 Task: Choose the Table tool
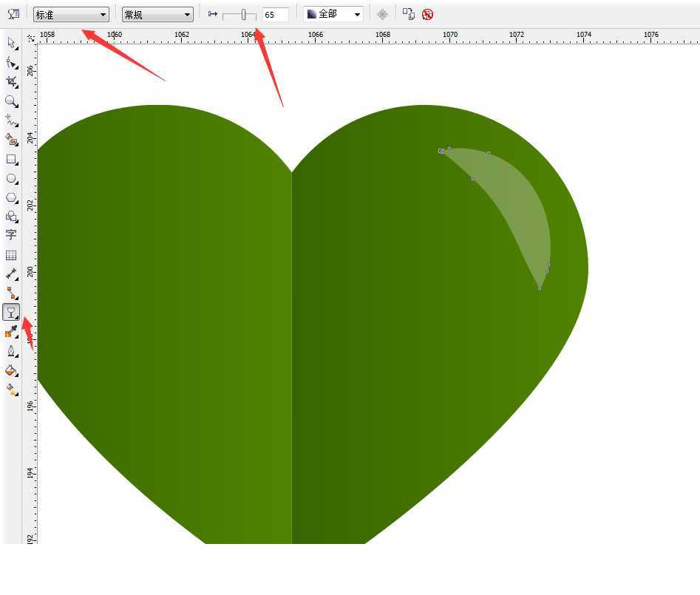click(x=11, y=255)
